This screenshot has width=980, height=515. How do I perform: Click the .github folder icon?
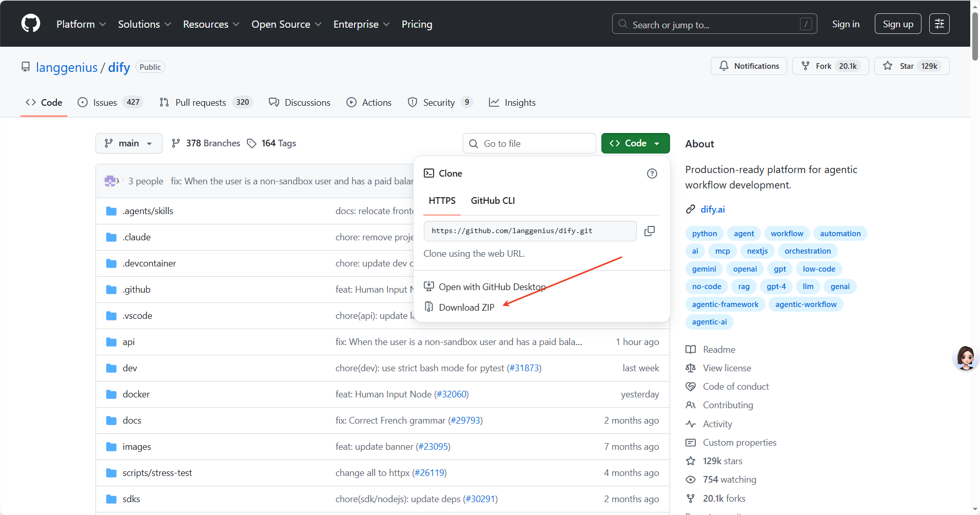point(111,290)
